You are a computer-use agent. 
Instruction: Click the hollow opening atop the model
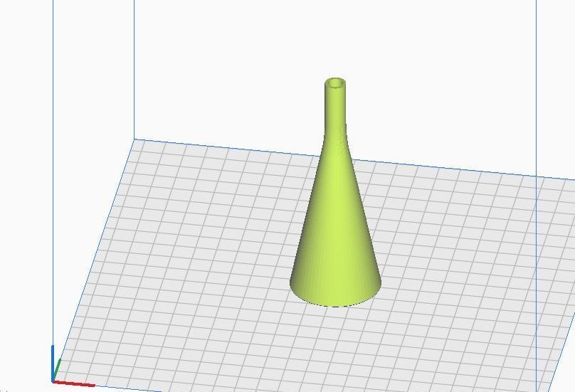(x=335, y=83)
